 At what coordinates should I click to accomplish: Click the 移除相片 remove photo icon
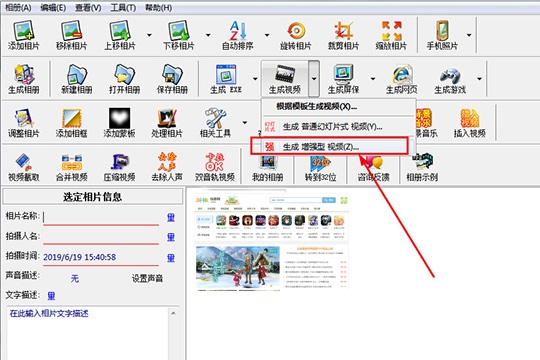[71, 35]
